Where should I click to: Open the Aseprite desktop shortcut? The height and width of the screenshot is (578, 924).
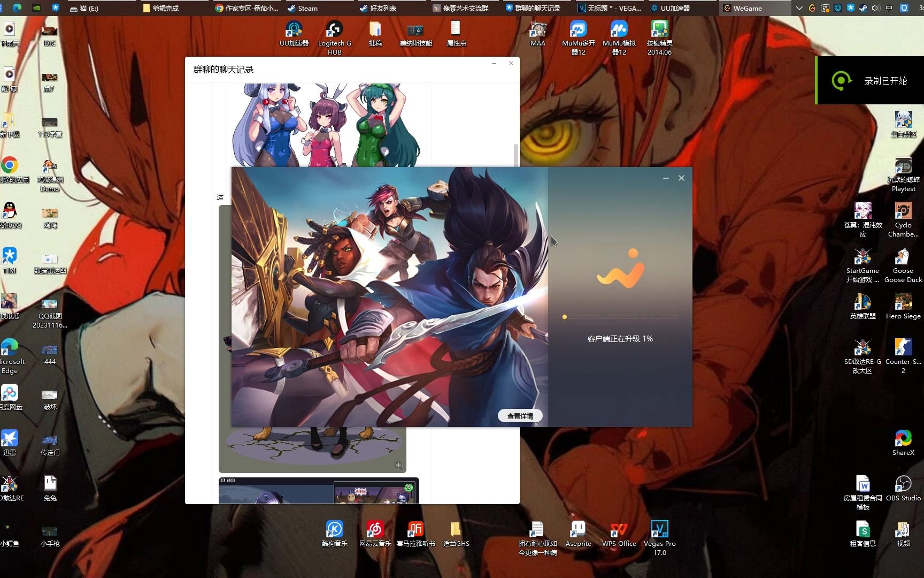coord(578,531)
